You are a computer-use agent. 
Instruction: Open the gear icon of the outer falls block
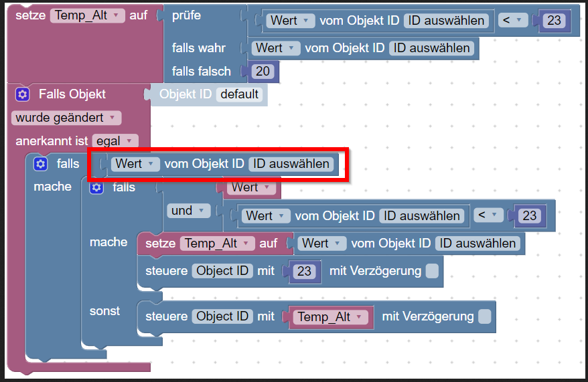(40, 164)
